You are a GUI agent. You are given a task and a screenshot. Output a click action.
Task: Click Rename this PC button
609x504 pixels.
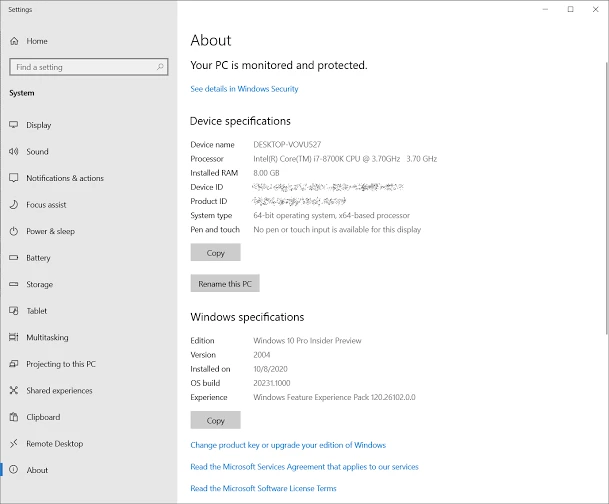[x=225, y=283]
